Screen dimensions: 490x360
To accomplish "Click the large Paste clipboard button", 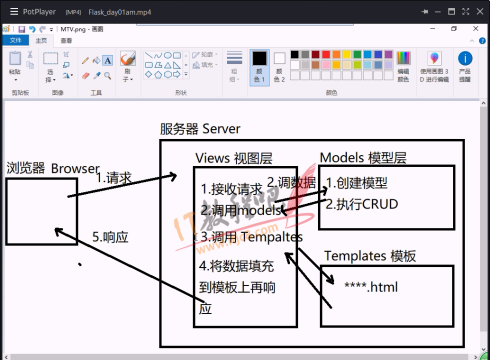I will point(15,58).
